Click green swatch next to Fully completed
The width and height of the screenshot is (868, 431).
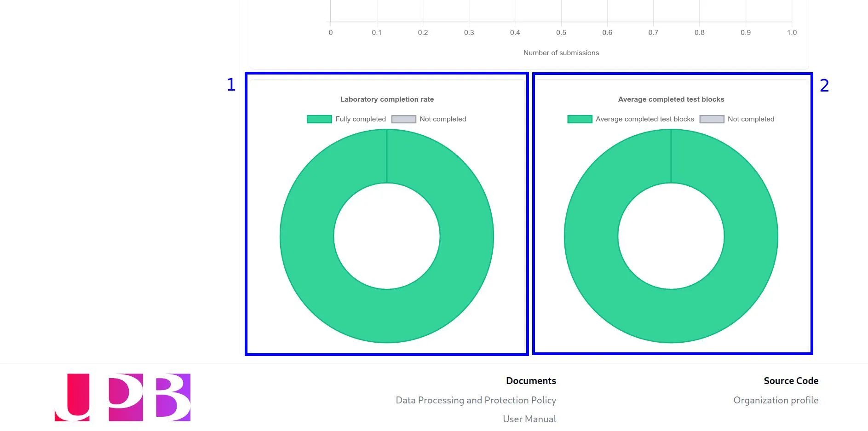point(319,119)
